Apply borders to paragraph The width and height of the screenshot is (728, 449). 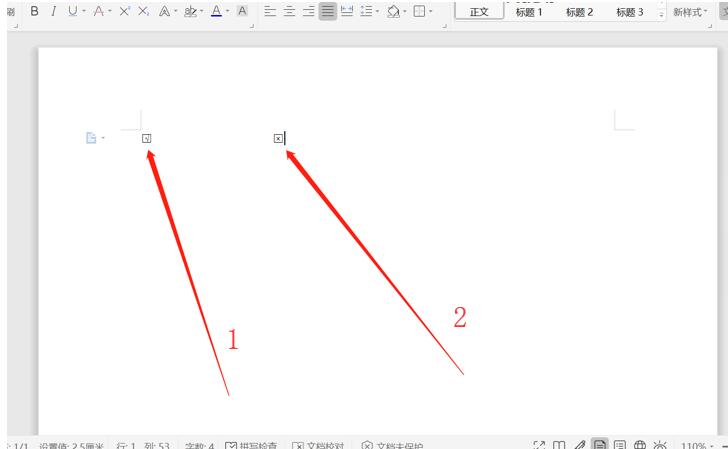pyautogui.click(x=419, y=11)
